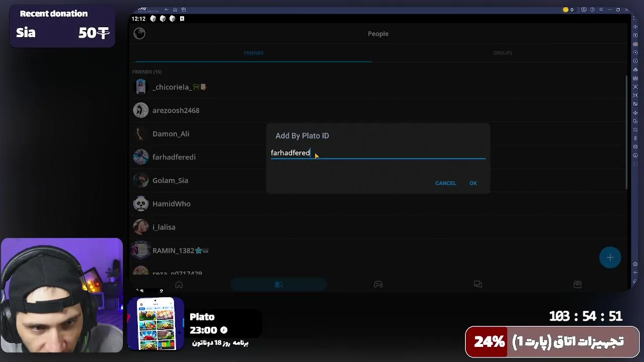Click the sidebar back arrow near bottom

click(635, 273)
